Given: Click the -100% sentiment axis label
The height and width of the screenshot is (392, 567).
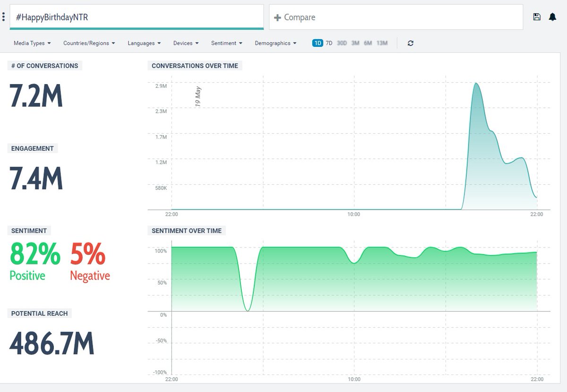Looking at the screenshot, I should click(161, 373).
